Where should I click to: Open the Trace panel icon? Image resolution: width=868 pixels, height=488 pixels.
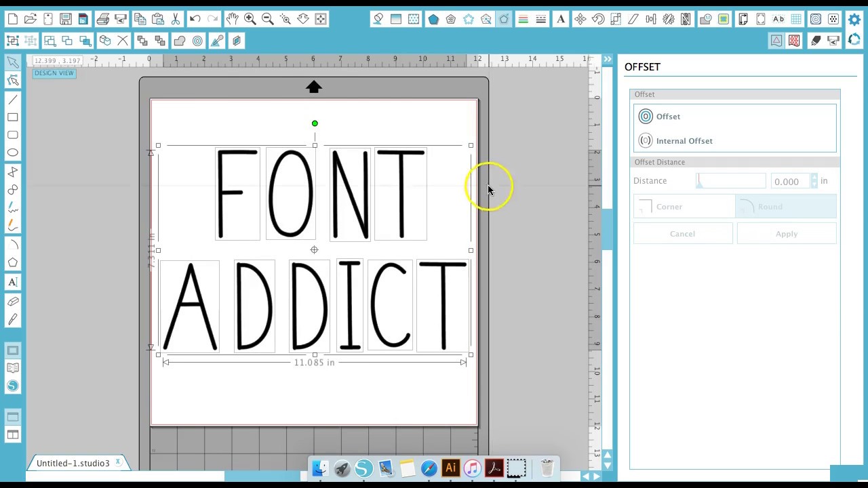tap(724, 19)
